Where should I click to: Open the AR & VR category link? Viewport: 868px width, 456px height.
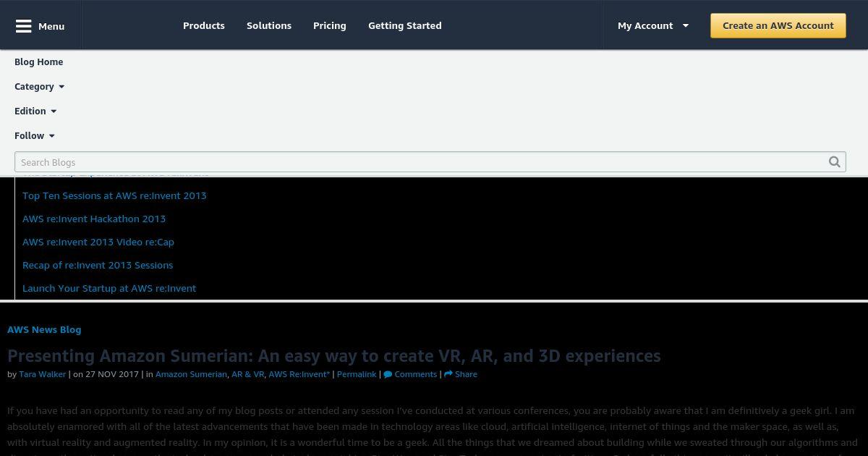click(248, 374)
